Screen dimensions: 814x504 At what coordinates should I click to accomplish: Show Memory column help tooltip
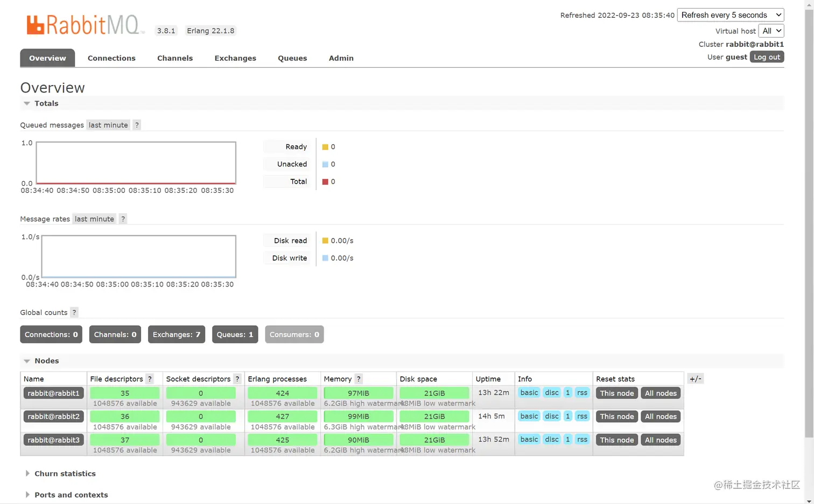point(359,379)
